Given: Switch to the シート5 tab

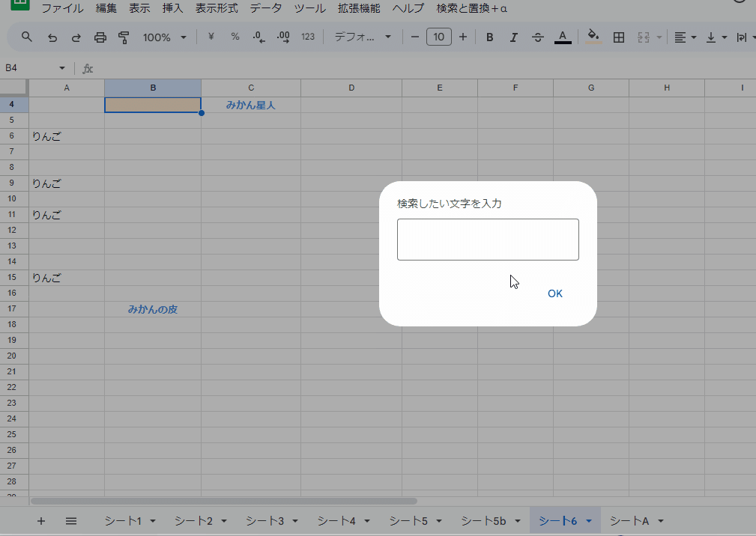Looking at the screenshot, I should coord(408,520).
